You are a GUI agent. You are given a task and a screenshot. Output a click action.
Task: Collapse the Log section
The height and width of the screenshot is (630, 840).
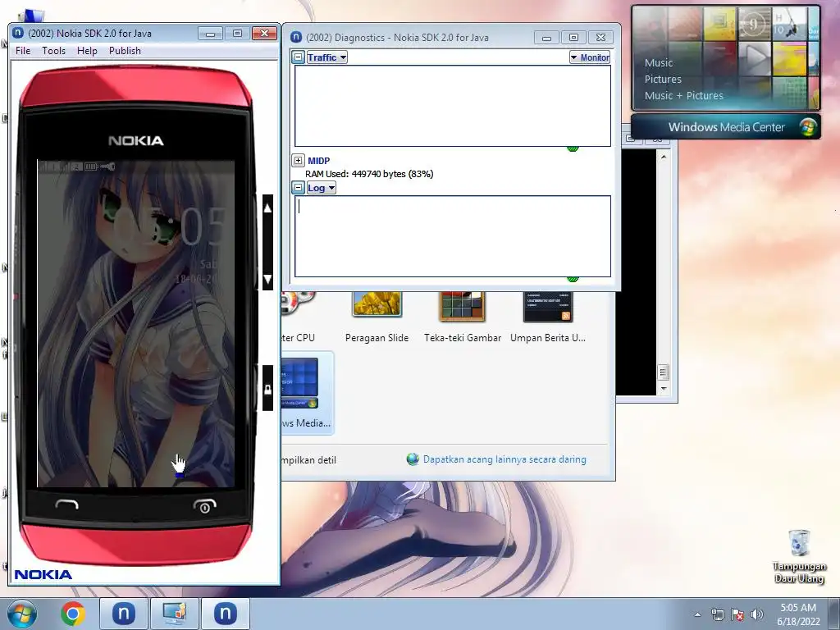(x=299, y=188)
